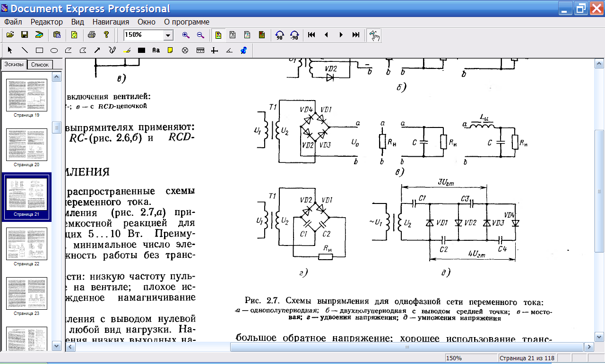Go to the next page
Viewport: 605px width, 364px height.
(x=341, y=35)
